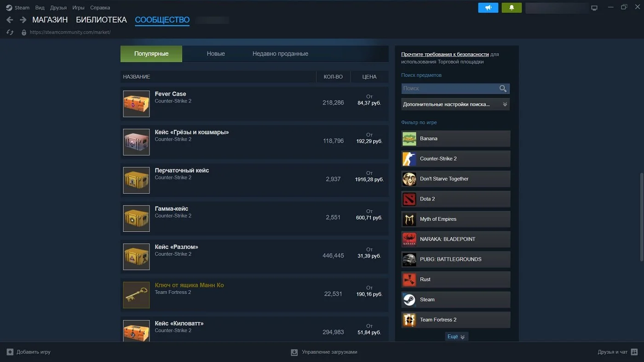
Task: Switch to the Популярные tab
Action: coord(151,54)
